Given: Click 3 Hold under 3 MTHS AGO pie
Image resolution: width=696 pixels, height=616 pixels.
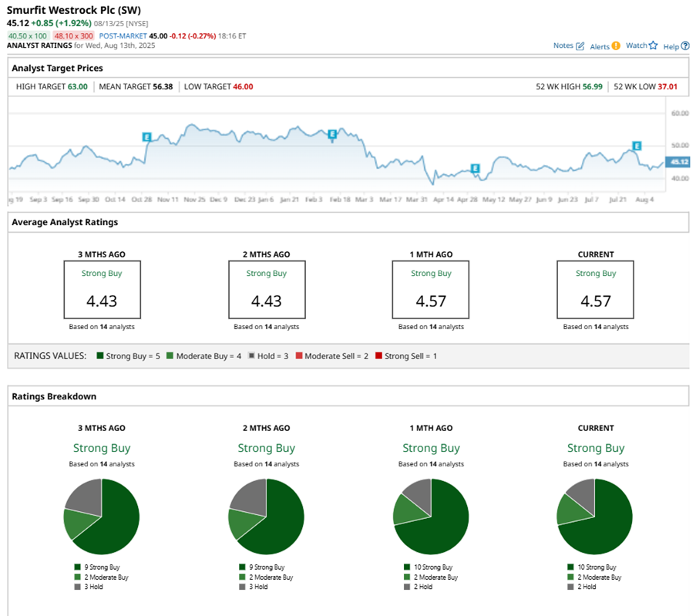Looking at the screenshot, I should [x=94, y=587].
